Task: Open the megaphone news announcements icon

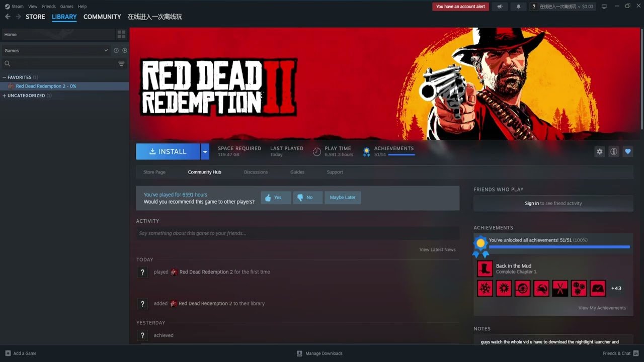Action: (500, 7)
